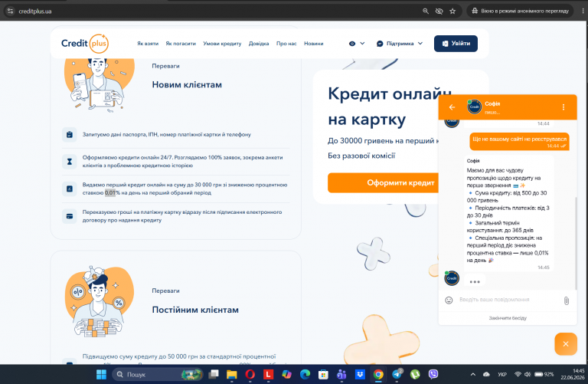The width and height of the screenshot is (588, 384).
Task: Toggle the accessibility eye icon in the header
Action: point(352,44)
